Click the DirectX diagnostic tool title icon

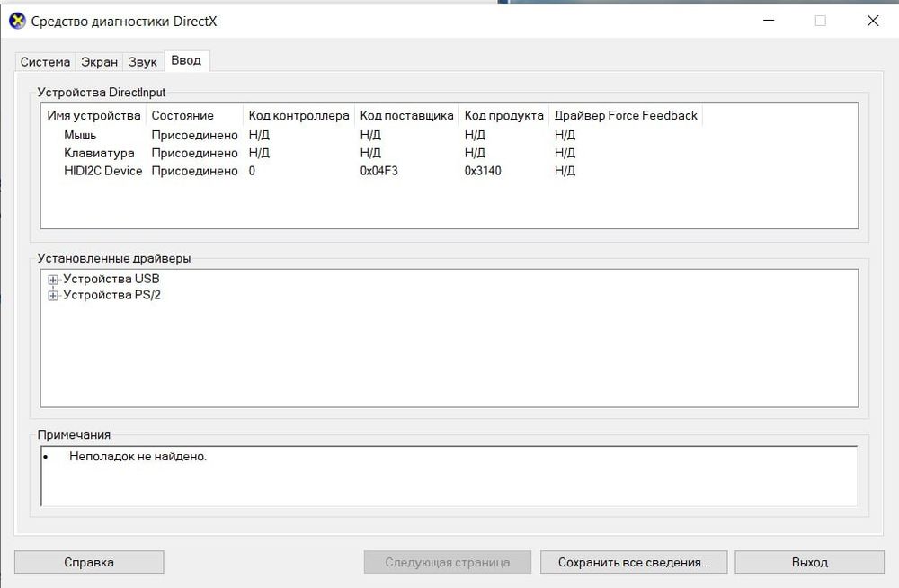(x=17, y=22)
